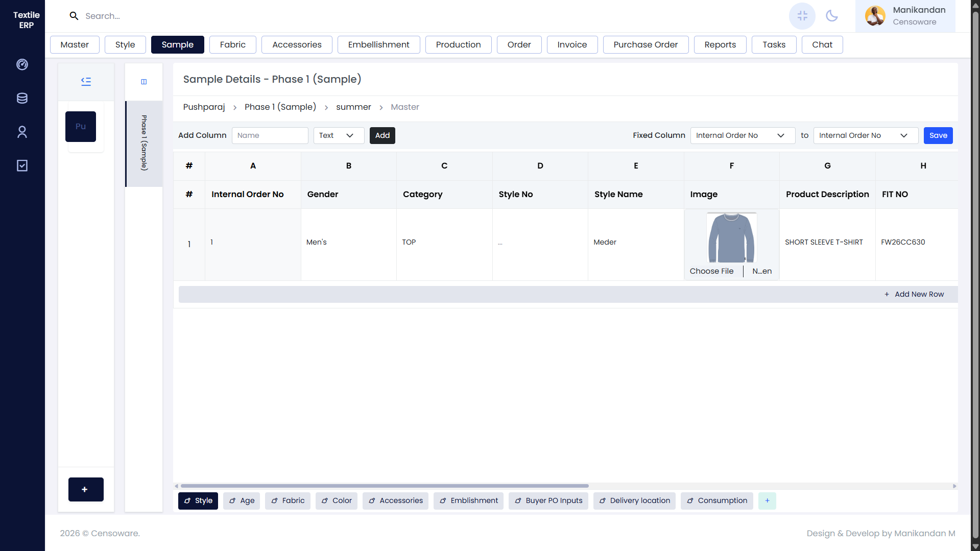
Task: Open the Text column type dropdown
Action: (x=339, y=135)
